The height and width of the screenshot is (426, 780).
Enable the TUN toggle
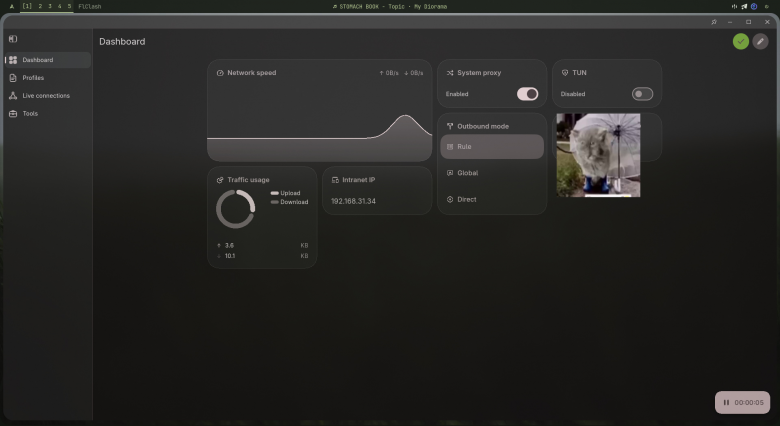click(642, 94)
